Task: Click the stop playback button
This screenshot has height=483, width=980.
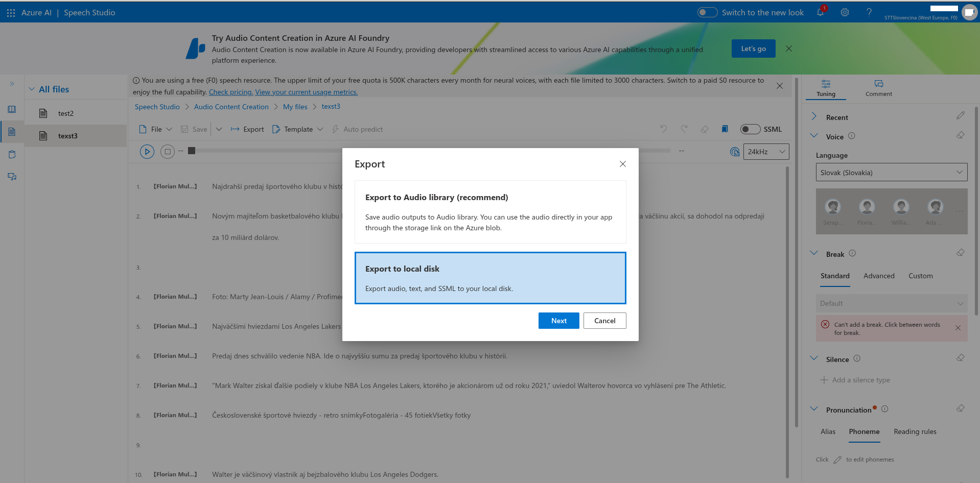Action: pyautogui.click(x=168, y=152)
